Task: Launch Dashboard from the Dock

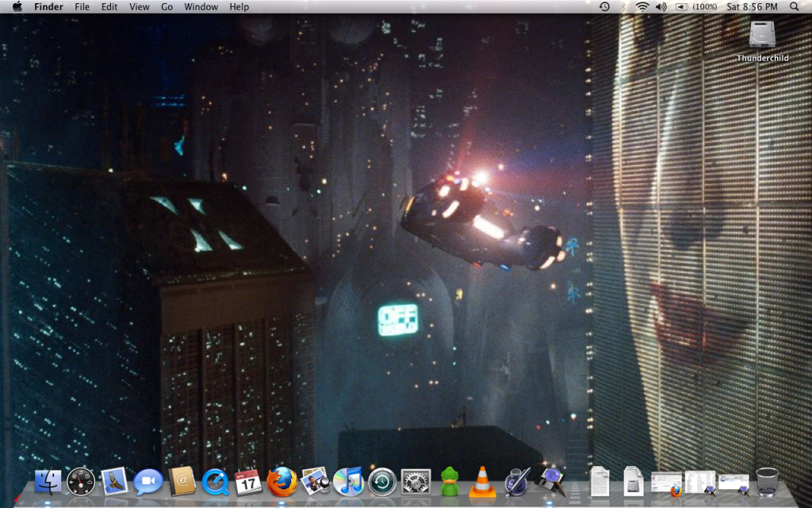Action: [x=81, y=482]
